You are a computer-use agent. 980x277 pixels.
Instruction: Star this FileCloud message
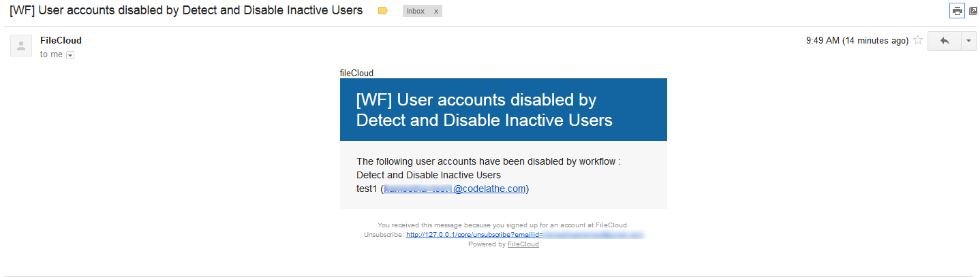(x=918, y=41)
